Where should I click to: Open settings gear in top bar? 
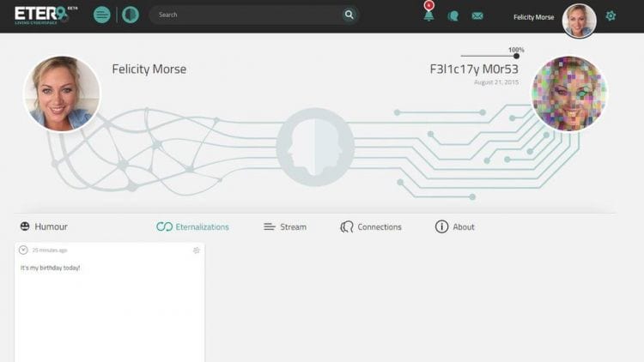(x=611, y=15)
